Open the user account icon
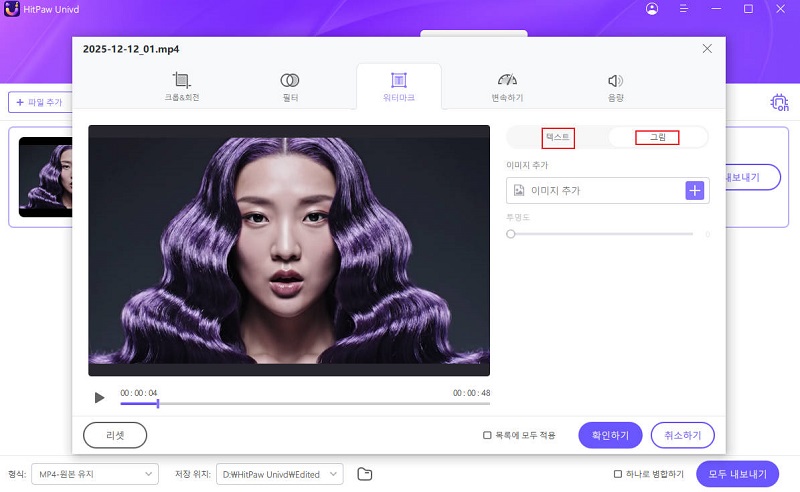Screen dimensions: 800x492 (x=652, y=9)
